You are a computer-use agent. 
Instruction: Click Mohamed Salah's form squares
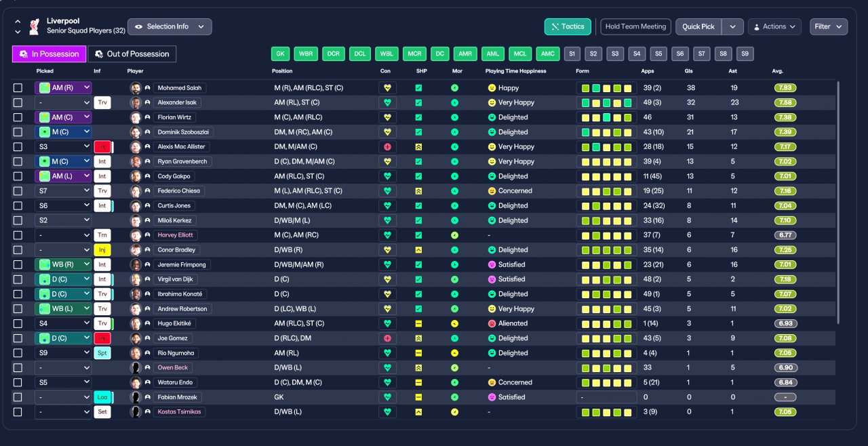tap(606, 88)
